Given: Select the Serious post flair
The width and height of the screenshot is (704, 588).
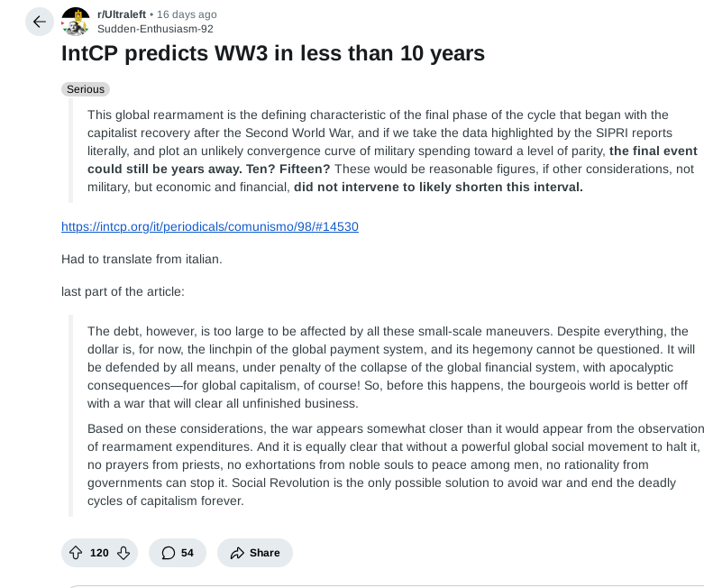Looking at the screenshot, I should [87, 89].
